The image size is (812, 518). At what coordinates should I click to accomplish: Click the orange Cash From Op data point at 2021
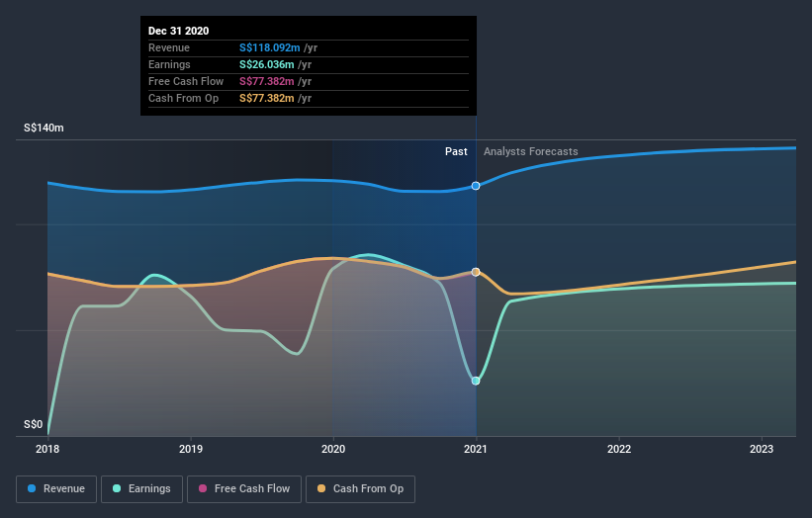(476, 272)
